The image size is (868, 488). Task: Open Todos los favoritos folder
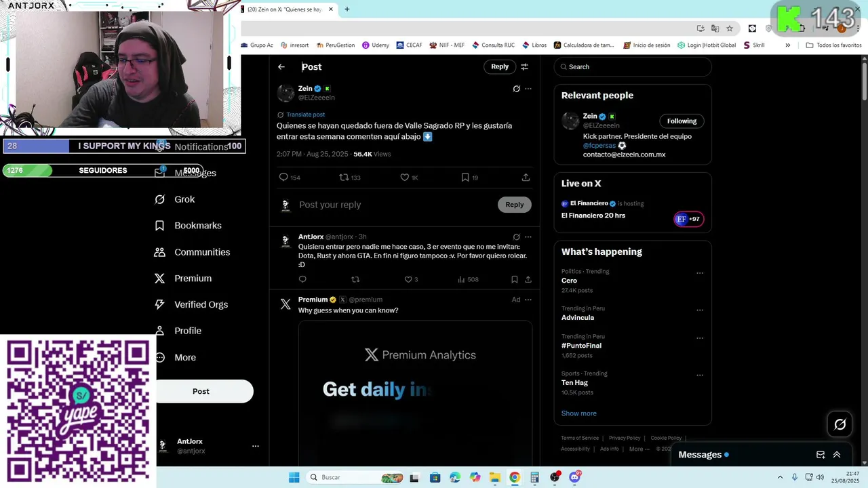coord(834,45)
